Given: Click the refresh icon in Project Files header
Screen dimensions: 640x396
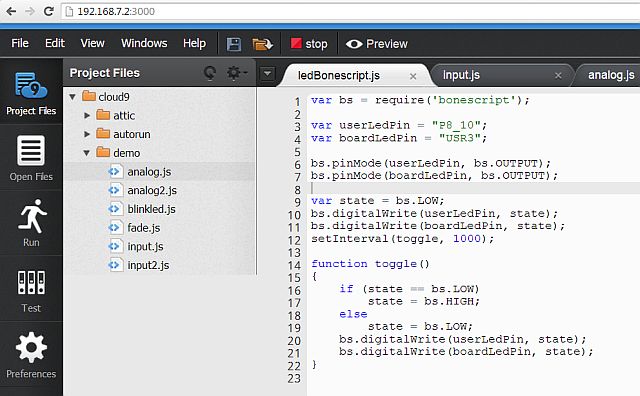Looking at the screenshot, I should (210, 73).
